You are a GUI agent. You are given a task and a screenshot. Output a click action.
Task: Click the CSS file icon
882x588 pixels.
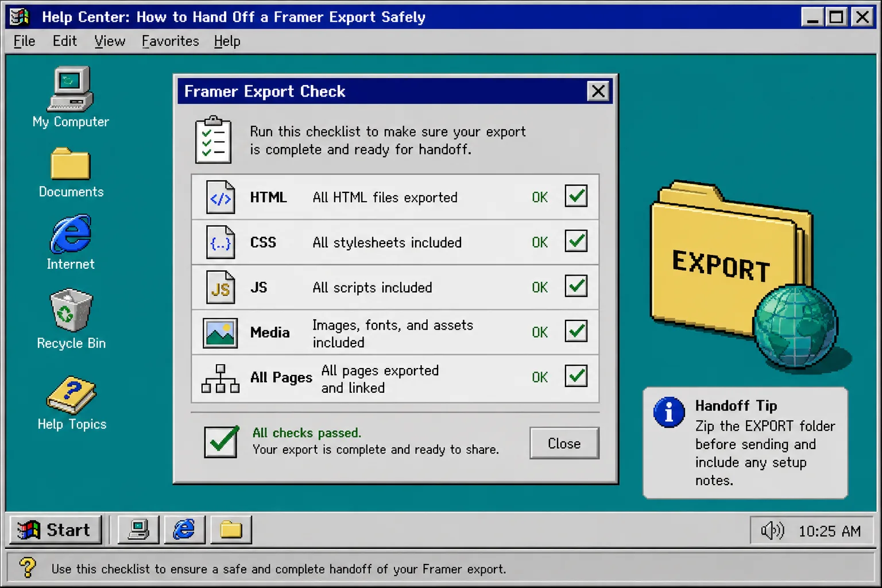220,242
